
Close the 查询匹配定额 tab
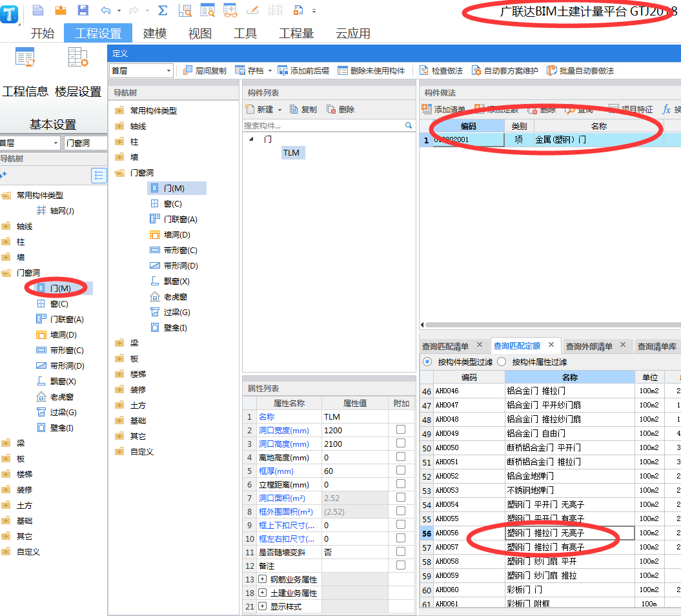point(551,345)
